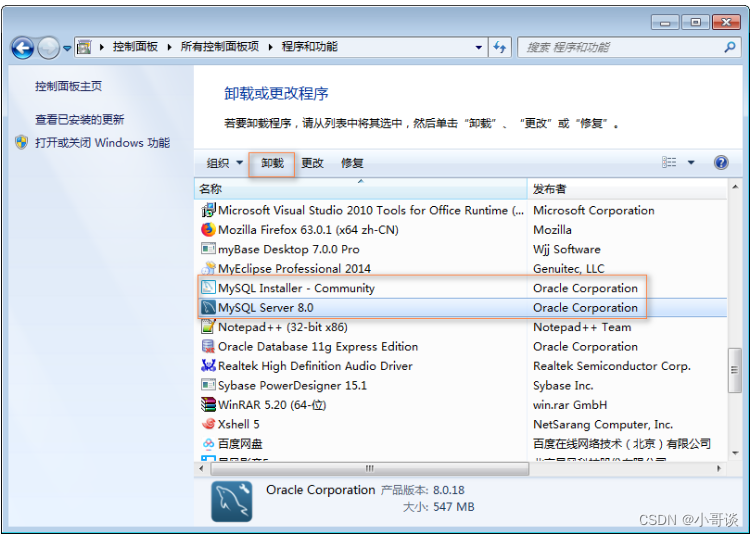Click Xshell 5 program icon
This screenshot has height=537, width=754.
click(x=208, y=424)
